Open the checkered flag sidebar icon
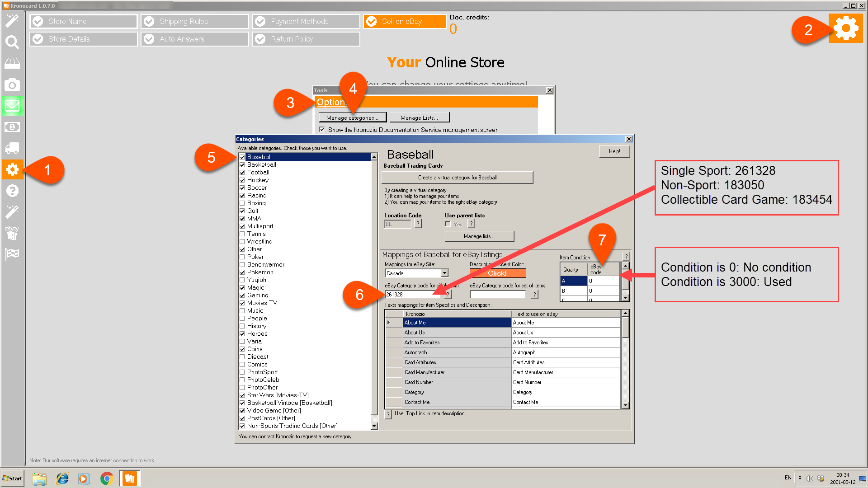This screenshot has width=868, height=488. [12, 254]
